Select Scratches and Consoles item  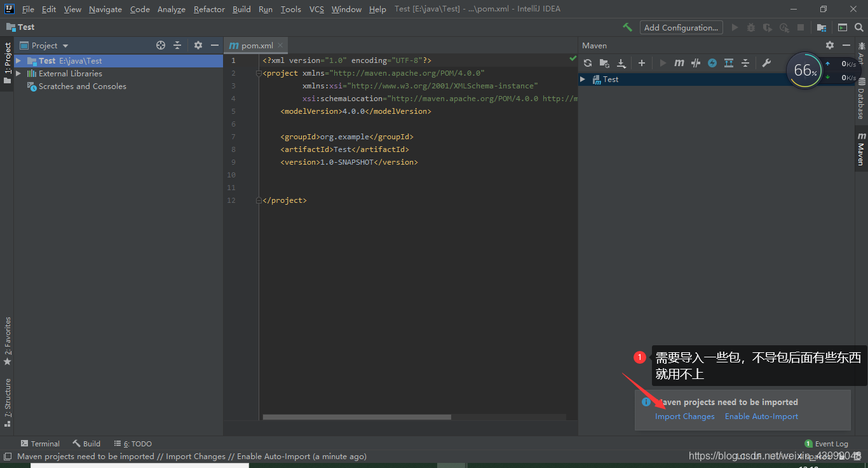76,86
